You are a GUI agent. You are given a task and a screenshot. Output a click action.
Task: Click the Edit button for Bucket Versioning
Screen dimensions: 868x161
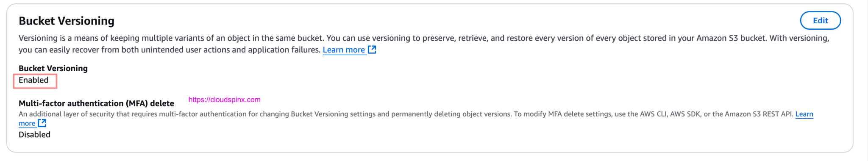tap(820, 20)
